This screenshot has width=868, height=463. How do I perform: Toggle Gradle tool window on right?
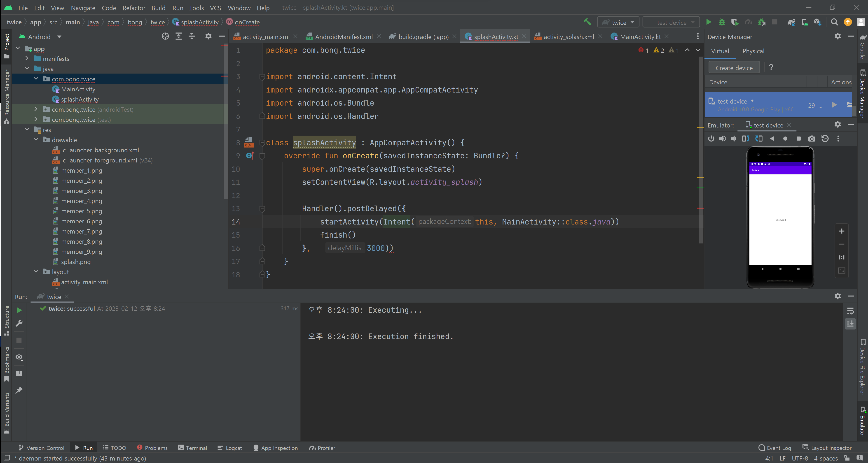pos(862,46)
